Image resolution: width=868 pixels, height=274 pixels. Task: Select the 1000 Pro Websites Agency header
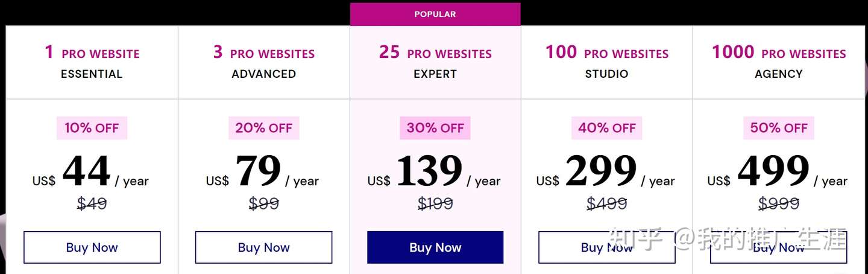[779, 62]
